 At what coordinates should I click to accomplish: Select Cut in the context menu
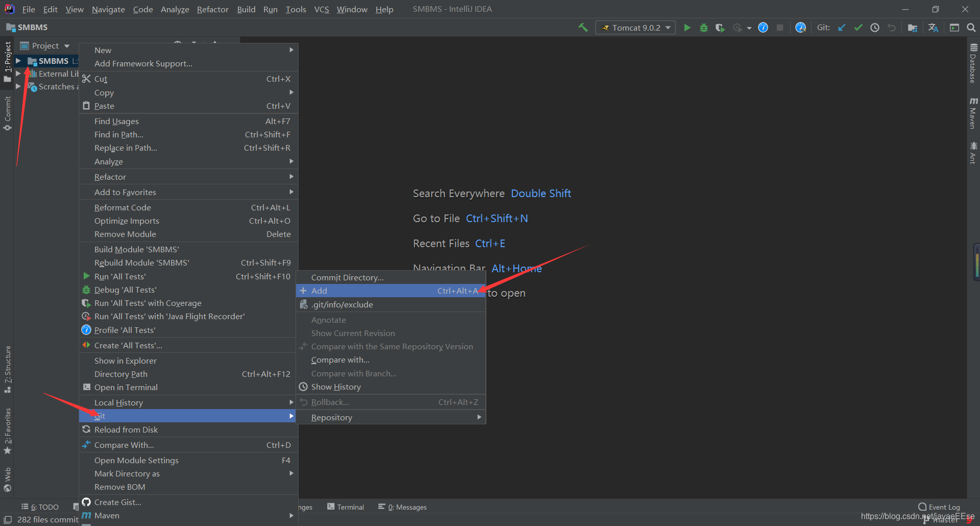(188, 79)
